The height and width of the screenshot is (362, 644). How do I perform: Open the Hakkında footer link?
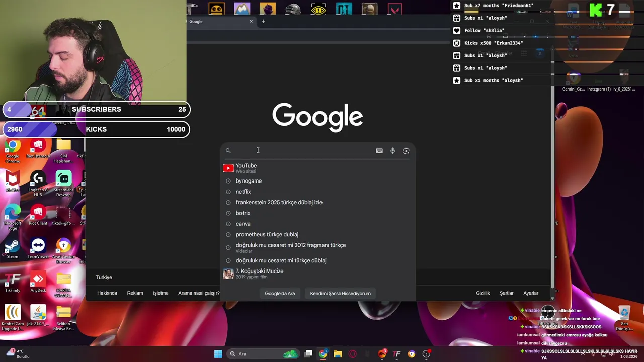(107, 293)
